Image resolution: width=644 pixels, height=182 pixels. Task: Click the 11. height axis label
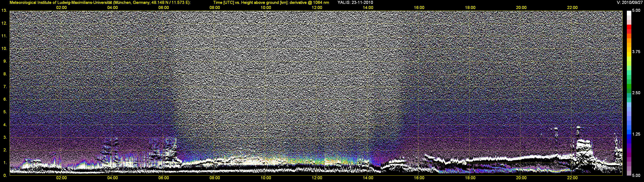click(x=4, y=36)
